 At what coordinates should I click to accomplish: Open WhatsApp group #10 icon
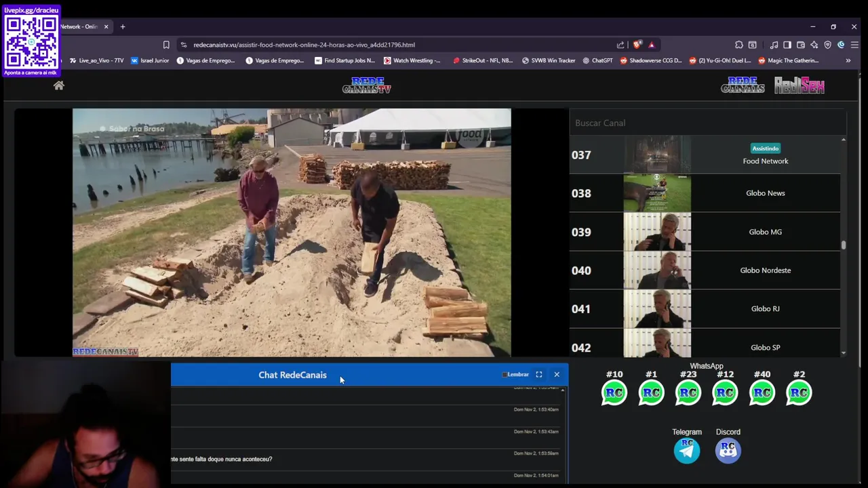coord(614,392)
